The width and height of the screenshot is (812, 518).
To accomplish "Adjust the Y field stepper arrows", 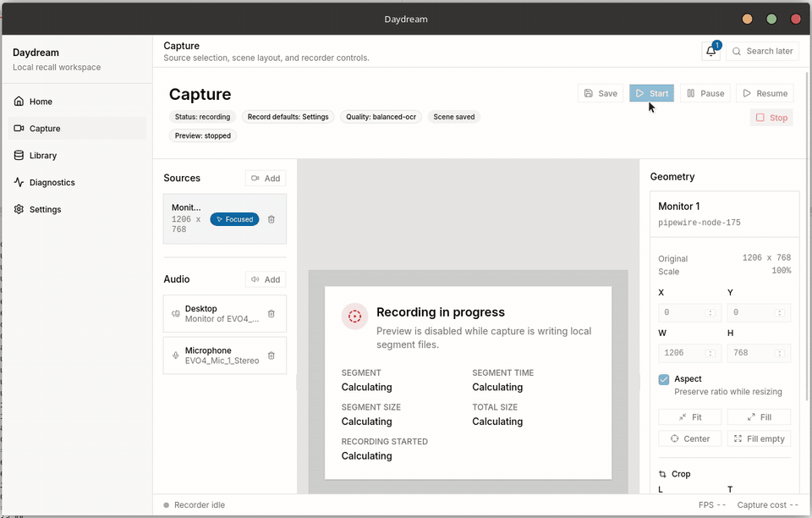I will click(779, 313).
